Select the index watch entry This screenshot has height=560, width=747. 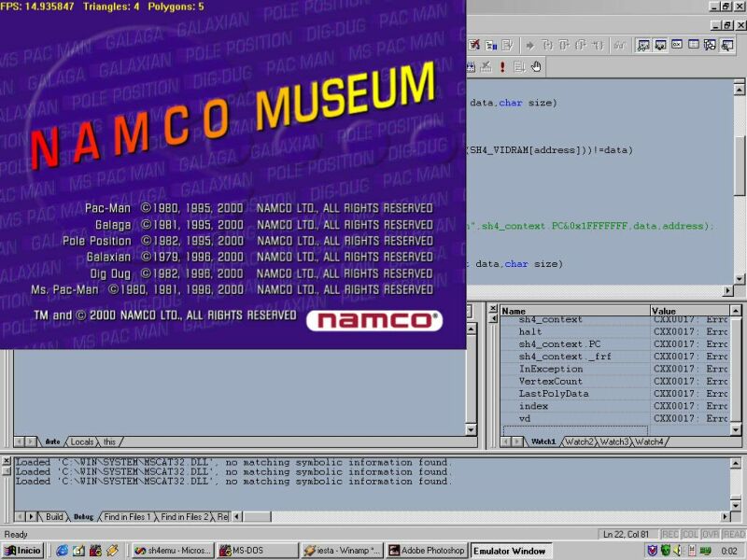pos(614,406)
